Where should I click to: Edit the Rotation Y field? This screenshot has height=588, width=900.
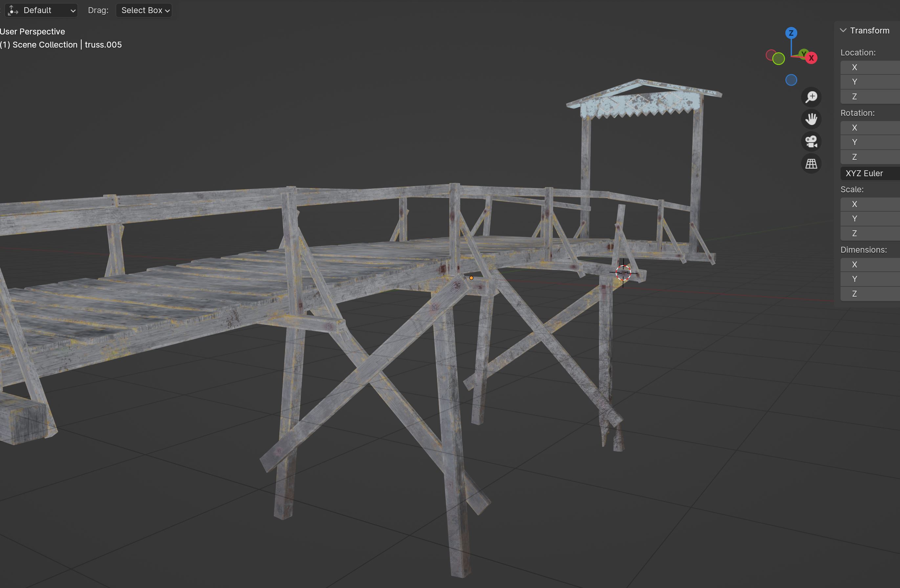(870, 142)
